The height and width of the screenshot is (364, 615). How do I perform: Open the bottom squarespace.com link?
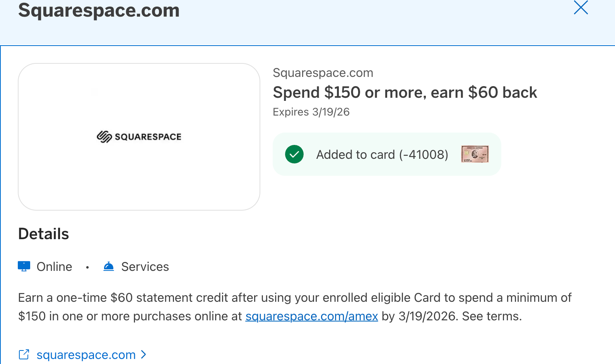(x=86, y=355)
